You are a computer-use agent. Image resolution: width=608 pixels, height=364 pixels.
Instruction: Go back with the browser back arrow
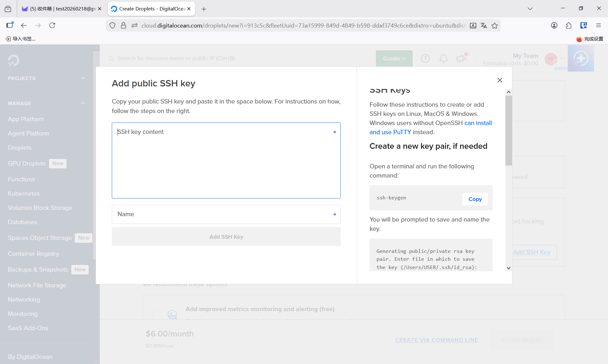pos(24,25)
